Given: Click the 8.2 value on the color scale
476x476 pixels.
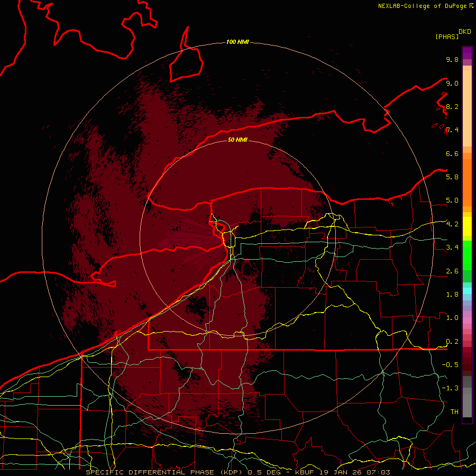Looking at the screenshot, I should [x=452, y=106].
